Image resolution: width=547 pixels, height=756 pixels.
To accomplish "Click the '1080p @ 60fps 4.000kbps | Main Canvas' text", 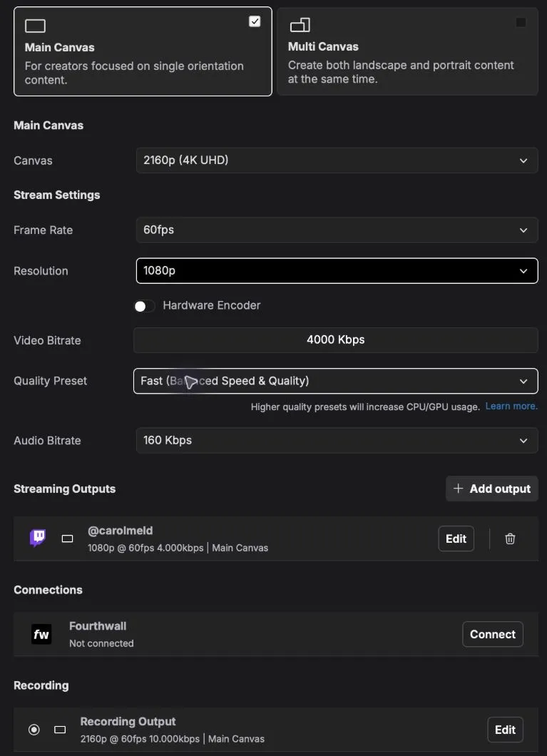I will (178, 548).
